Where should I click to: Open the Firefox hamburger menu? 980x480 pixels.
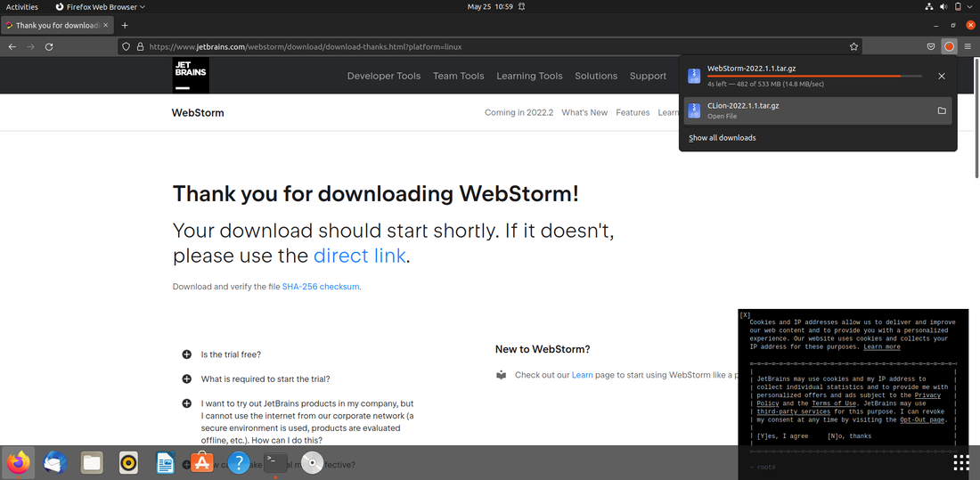tap(968, 47)
